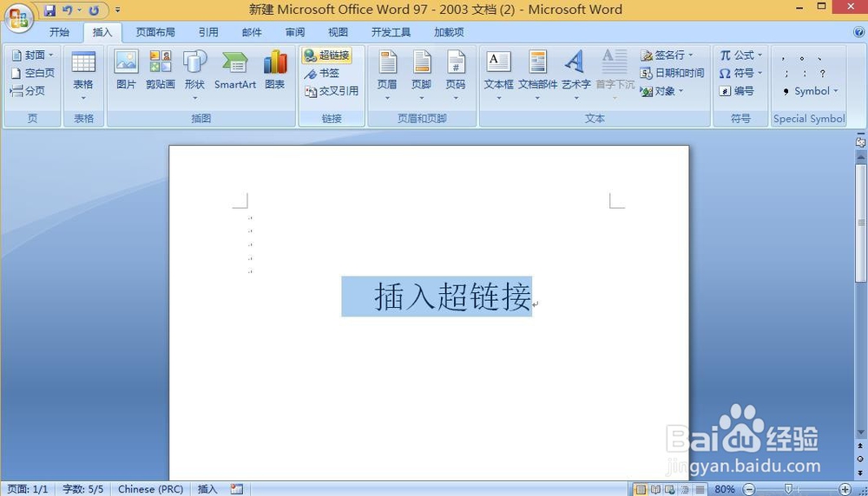Toggle the 插入 insert mode indicator
This screenshot has width=868, height=496.
207,489
